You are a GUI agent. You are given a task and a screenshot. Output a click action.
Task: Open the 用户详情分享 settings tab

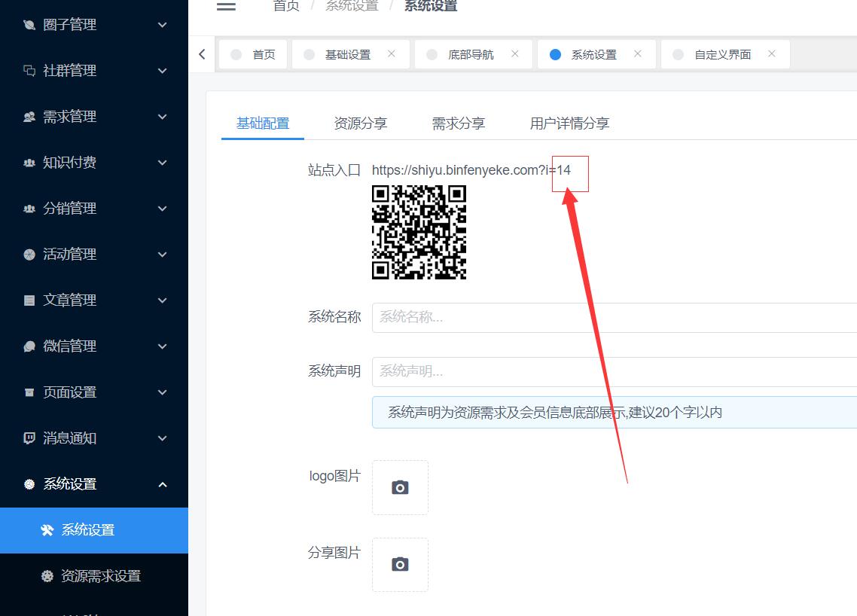(x=569, y=124)
